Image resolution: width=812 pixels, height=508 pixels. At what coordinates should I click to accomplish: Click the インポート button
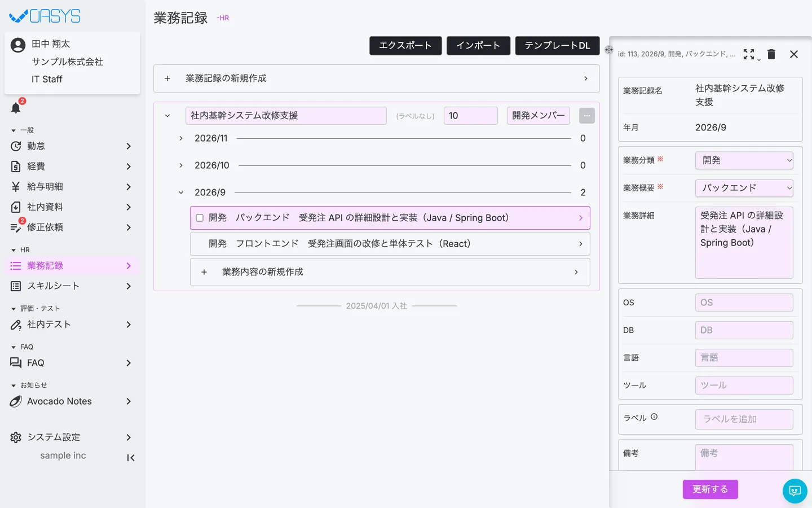coord(478,46)
